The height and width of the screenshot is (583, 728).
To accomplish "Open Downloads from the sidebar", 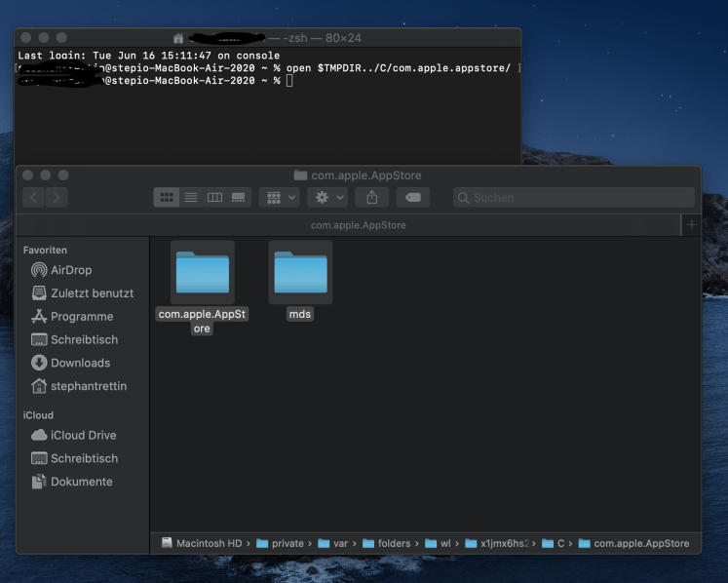I will click(x=80, y=363).
